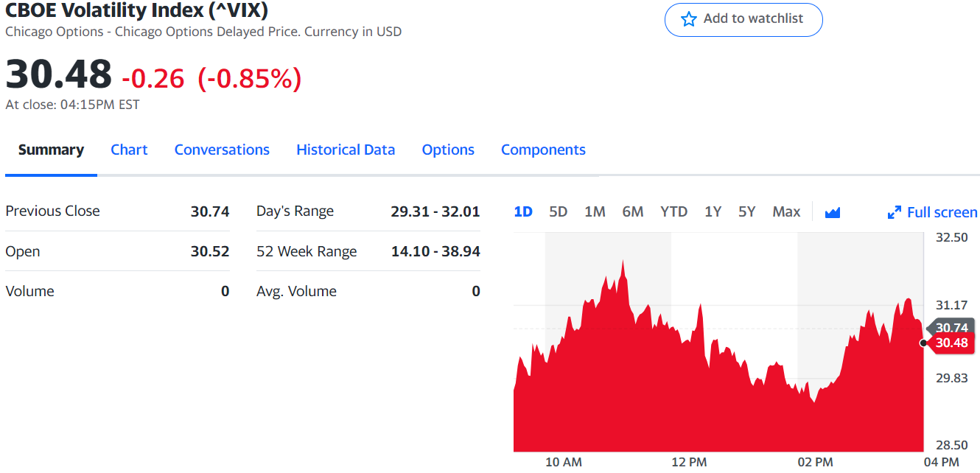Click the 12 PM label on chart axis
The height and width of the screenshot is (473, 980).
tap(690, 462)
